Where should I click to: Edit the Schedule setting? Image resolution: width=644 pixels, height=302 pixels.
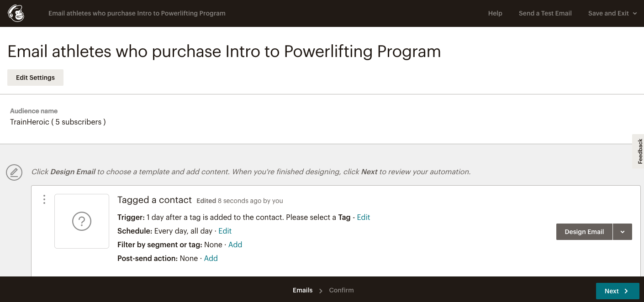[225, 231]
